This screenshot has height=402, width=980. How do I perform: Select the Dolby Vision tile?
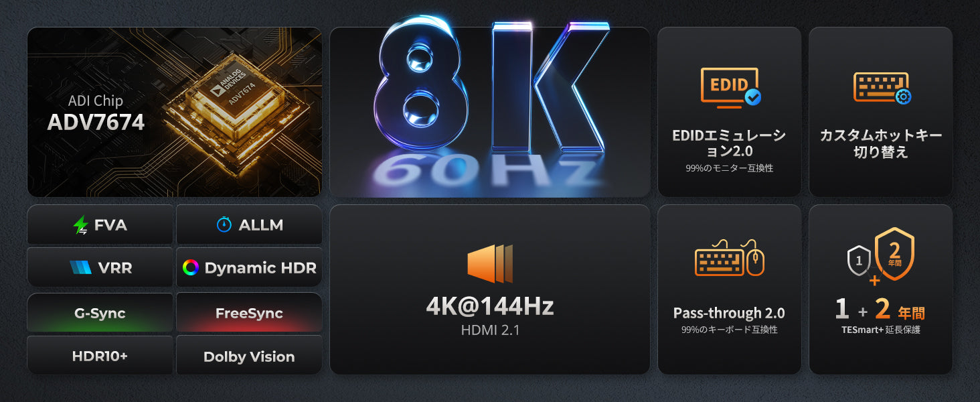[249, 356]
